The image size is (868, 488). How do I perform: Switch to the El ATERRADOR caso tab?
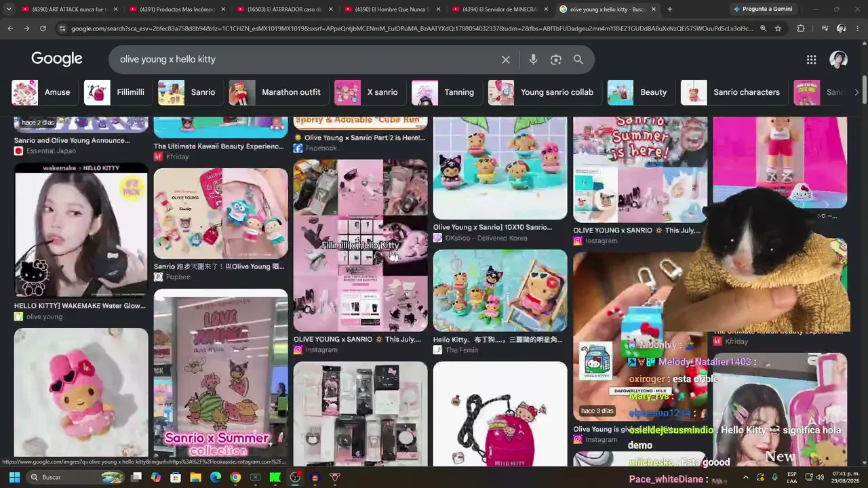283,9
